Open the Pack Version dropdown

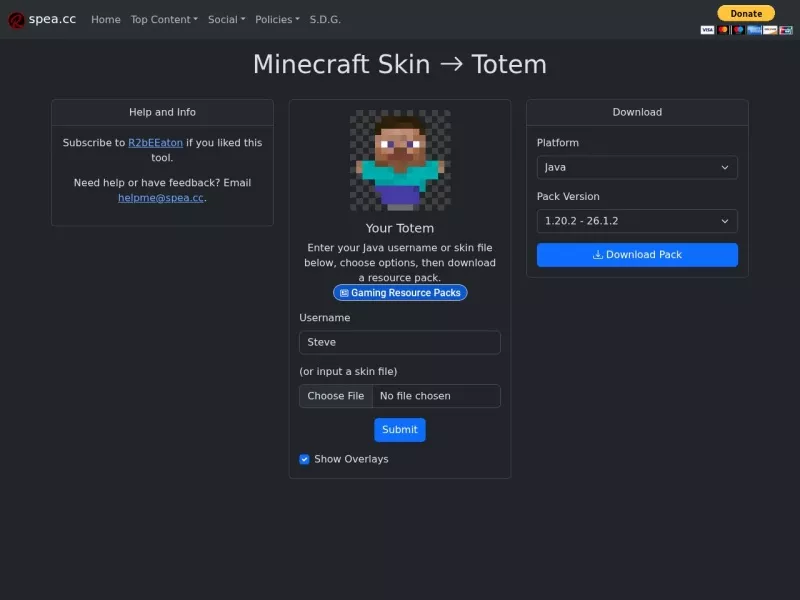(637, 221)
